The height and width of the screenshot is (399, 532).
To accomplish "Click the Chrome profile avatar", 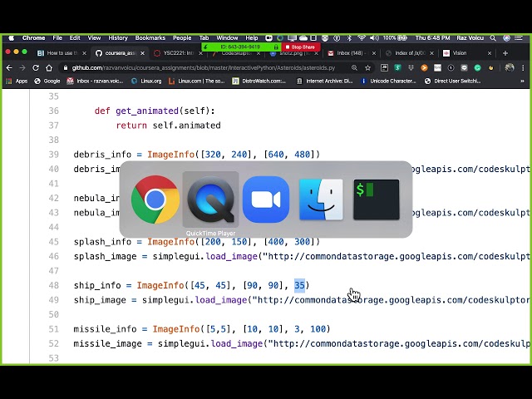I will click(510, 68).
